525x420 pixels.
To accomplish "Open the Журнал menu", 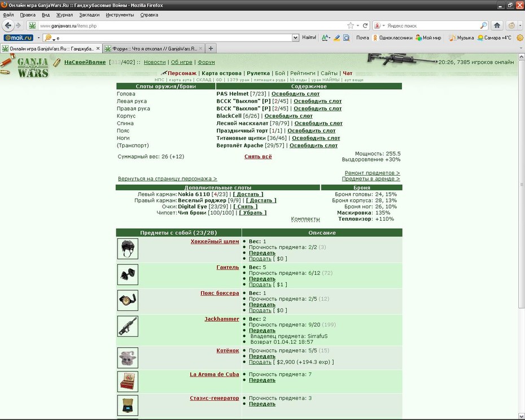I will pos(64,15).
